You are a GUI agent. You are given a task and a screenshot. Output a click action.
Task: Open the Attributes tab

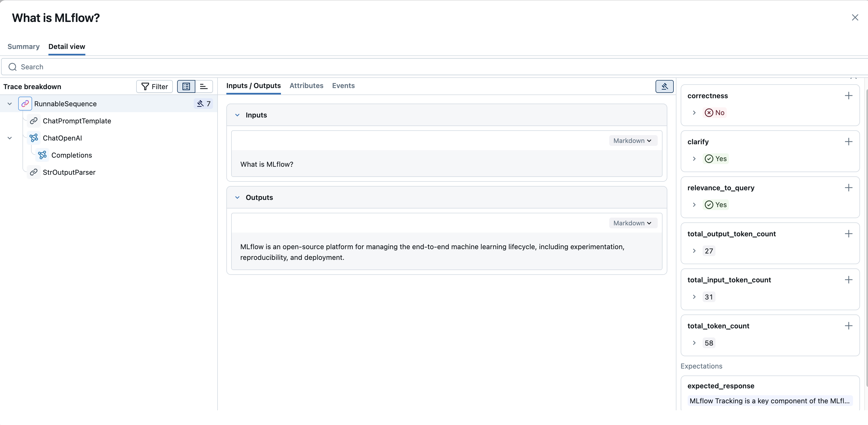[306, 86]
